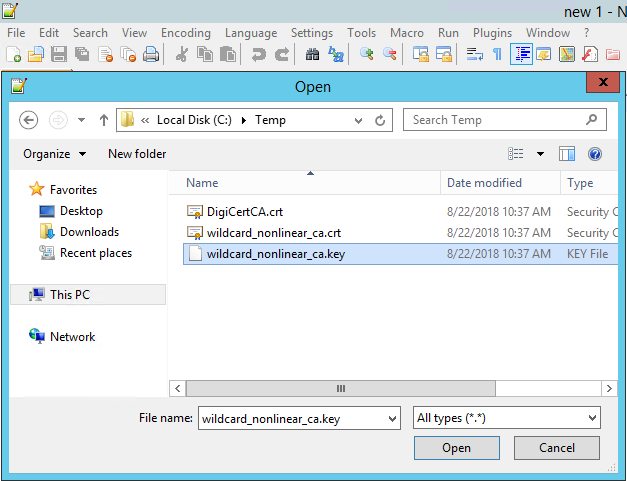Click the Save toolbar icon
Screen dimensions: 627x481
point(59,54)
